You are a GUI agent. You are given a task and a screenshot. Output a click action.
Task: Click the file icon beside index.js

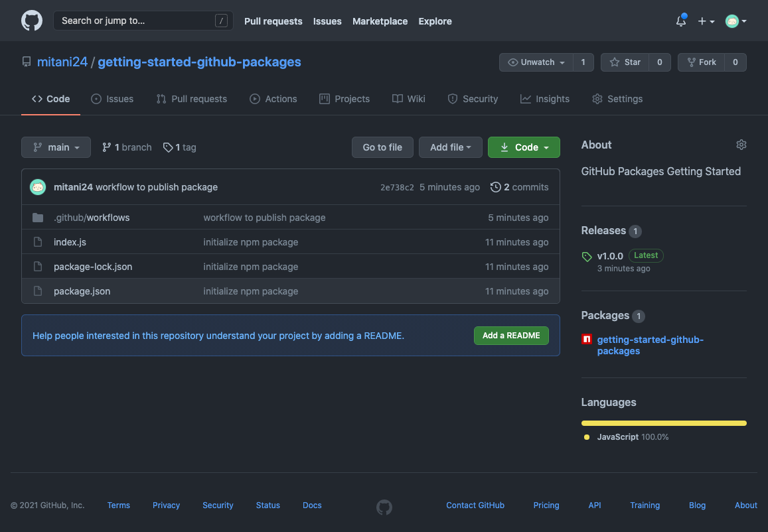tap(38, 241)
